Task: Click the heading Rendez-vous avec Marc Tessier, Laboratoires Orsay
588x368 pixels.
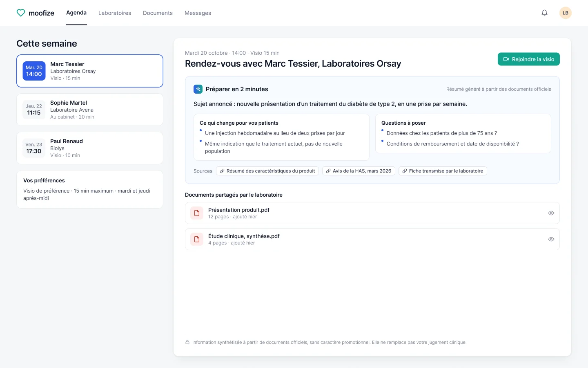Action: tap(293, 64)
